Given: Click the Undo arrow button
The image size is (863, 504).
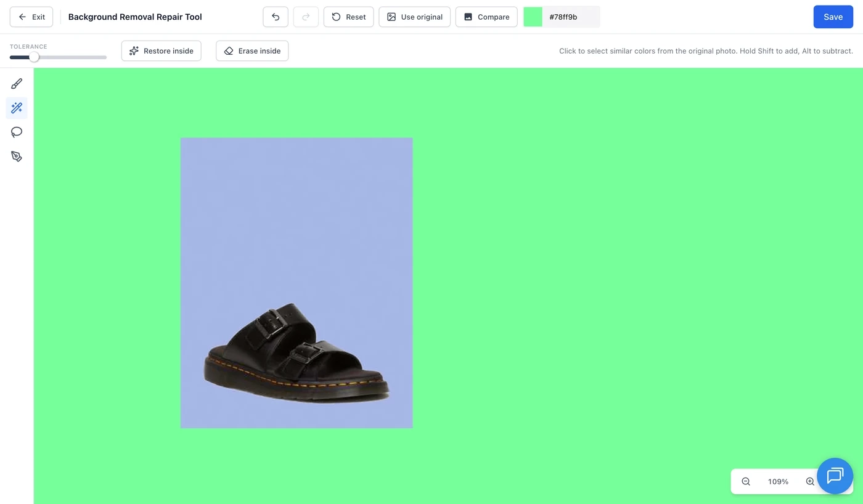Looking at the screenshot, I should tap(276, 17).
